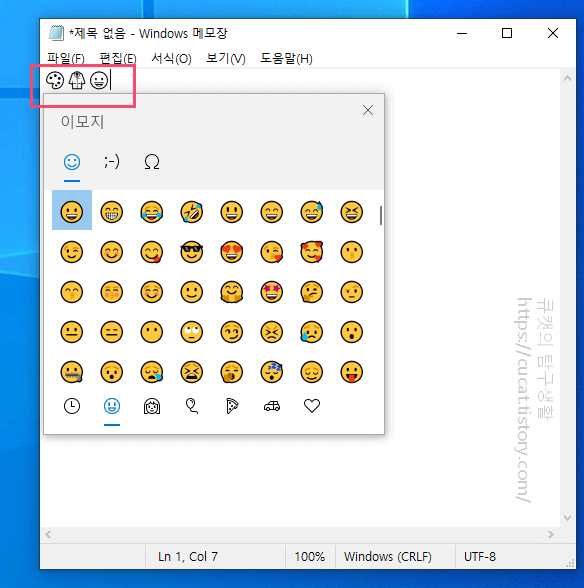
Task: Click the 'Windows (CRLF)' status text
Action: click(x=387, y=556)
